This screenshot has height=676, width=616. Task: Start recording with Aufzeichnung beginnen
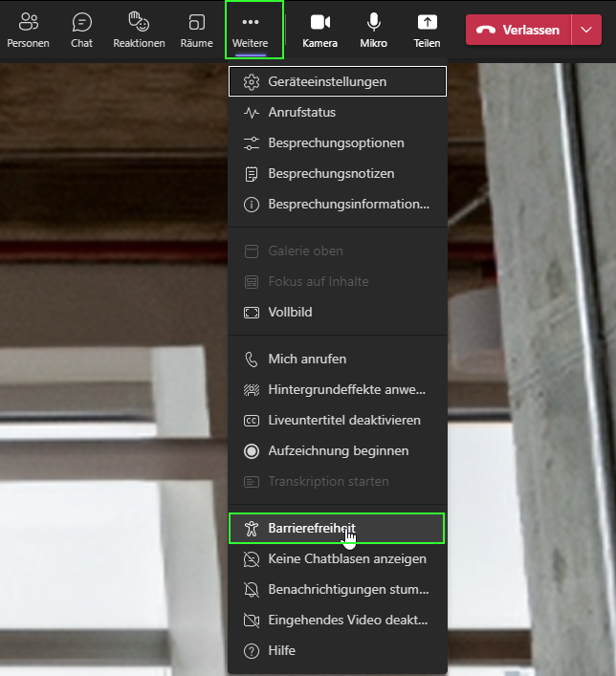pos(337,451)
